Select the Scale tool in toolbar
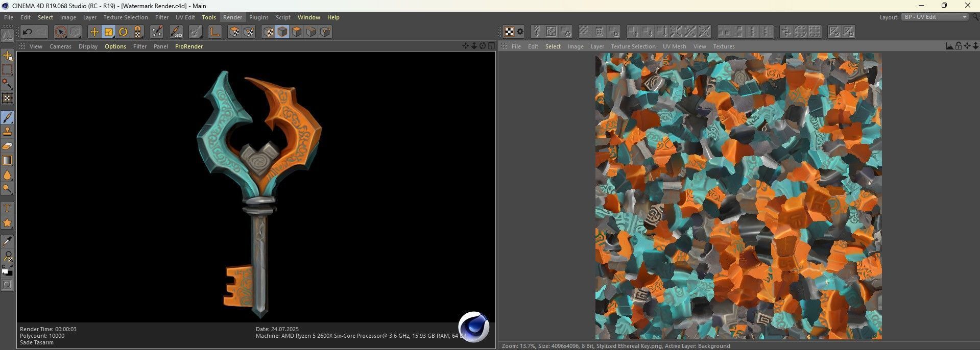Screen dimensions: 980x350 click(109, 32)
